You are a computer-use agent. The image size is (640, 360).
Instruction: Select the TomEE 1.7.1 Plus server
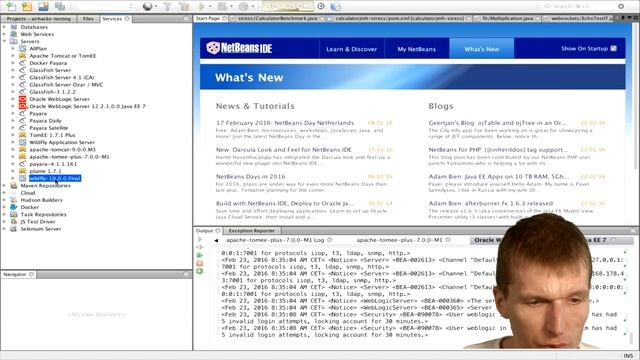pos(52,135)
